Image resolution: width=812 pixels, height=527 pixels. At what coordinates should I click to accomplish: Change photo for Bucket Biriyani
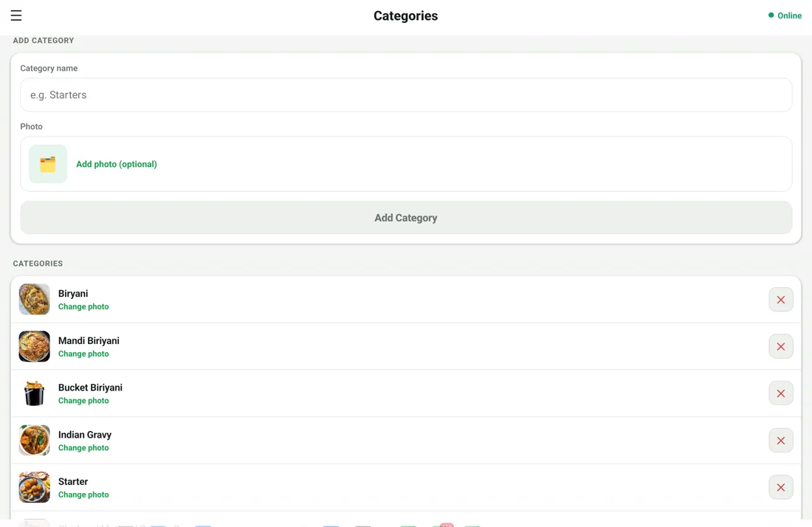[x=83, y=401]
